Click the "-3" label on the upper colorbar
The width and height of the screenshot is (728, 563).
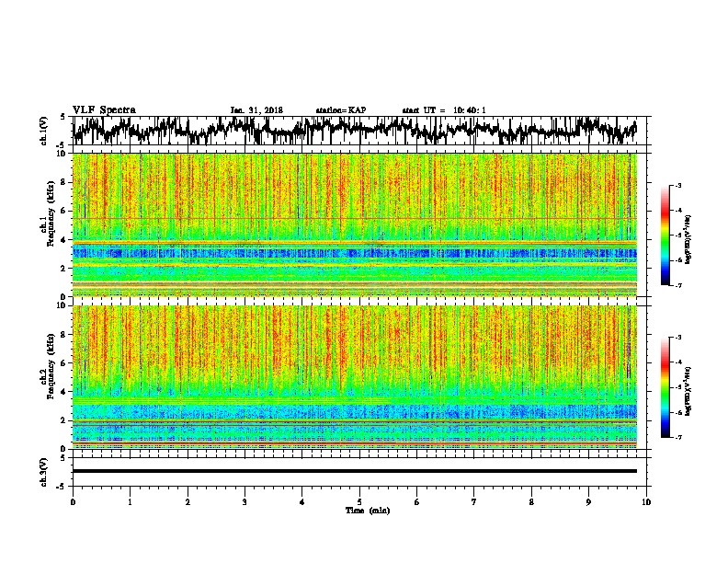click(677, 185)
